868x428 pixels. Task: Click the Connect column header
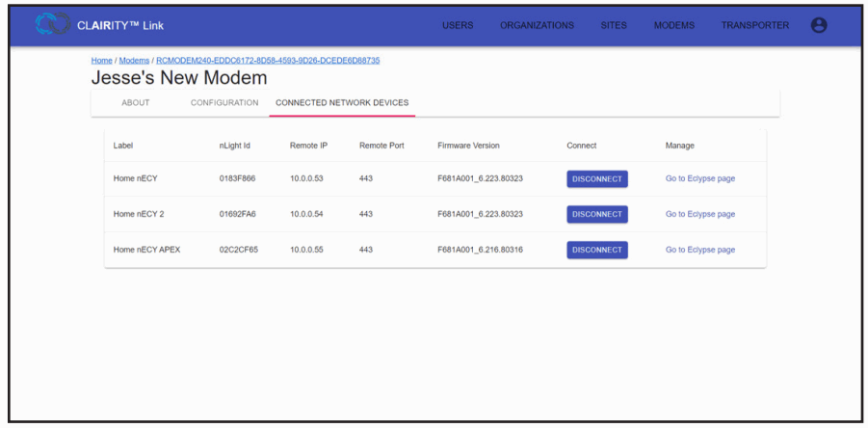[x=581, y=146]
